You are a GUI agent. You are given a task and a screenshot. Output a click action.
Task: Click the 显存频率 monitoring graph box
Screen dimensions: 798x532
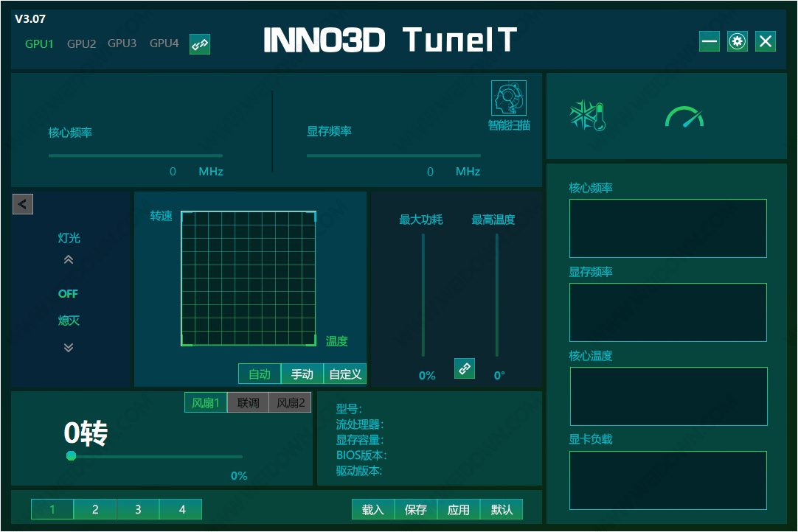tap(667, 312)
